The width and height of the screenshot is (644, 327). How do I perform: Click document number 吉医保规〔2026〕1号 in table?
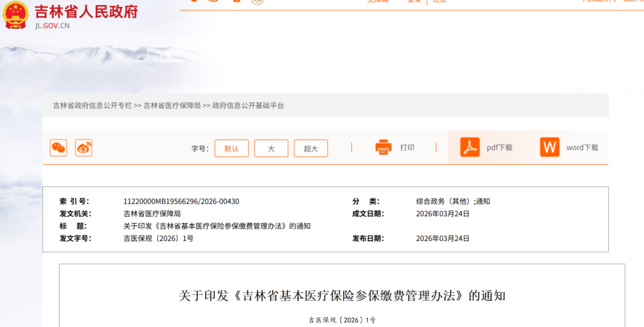(159, 238)
